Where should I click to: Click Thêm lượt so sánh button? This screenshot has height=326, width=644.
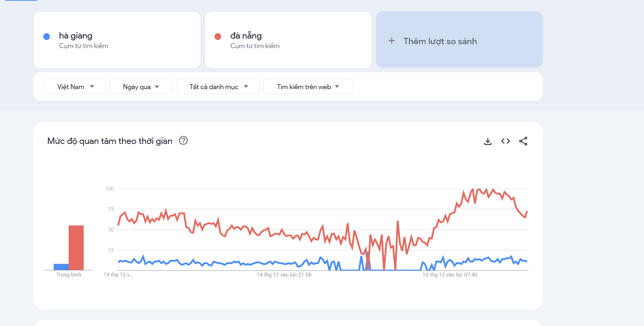tap(459, 40)
